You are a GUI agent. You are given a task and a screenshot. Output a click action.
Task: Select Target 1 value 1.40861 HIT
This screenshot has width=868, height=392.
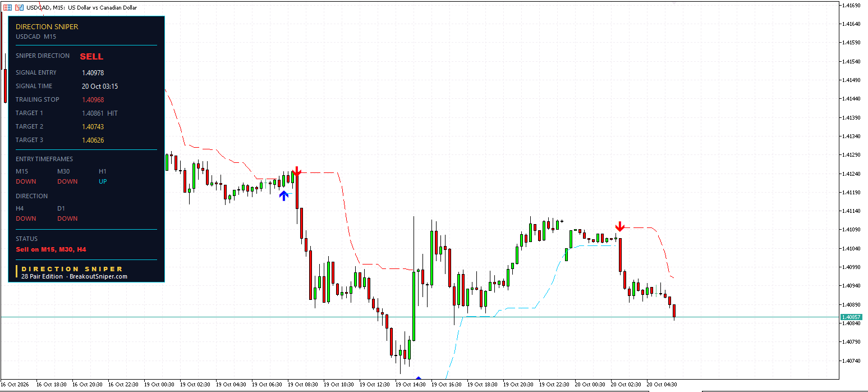[100, 113]
